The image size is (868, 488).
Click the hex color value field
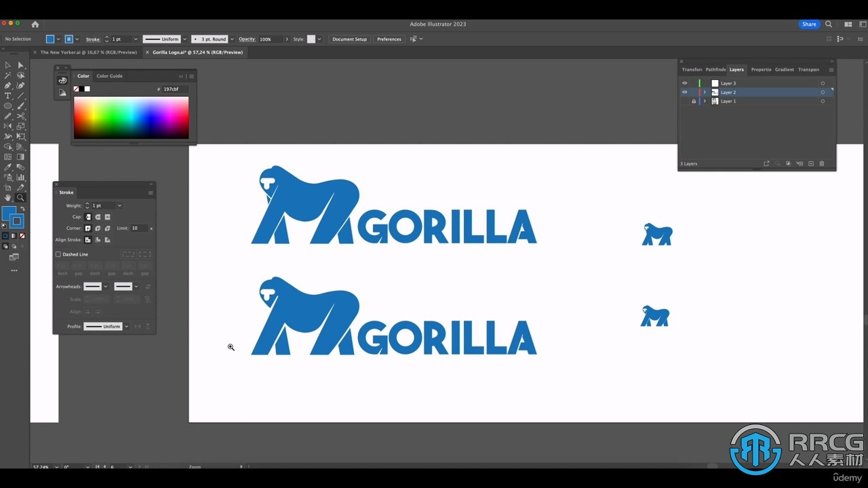175,89
